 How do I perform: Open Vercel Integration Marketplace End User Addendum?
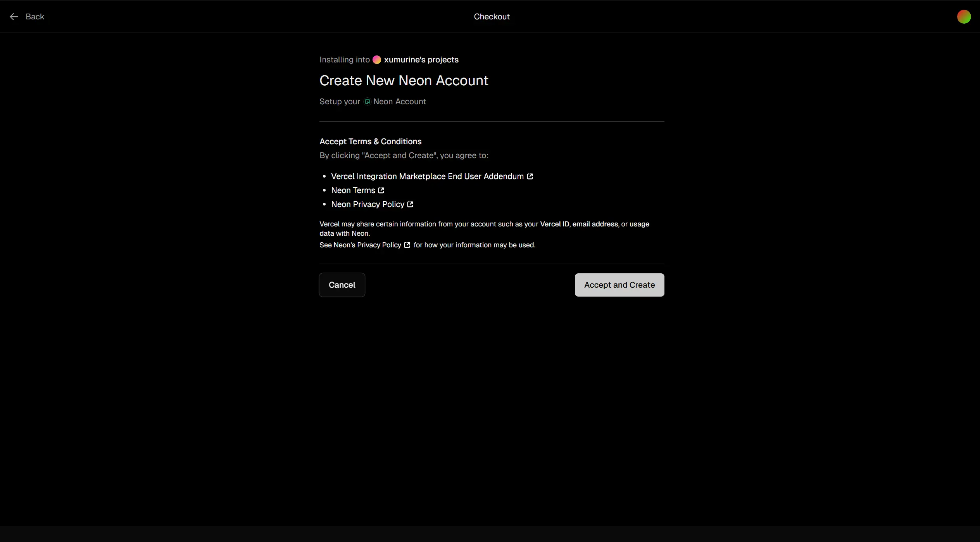pos(427,176)
